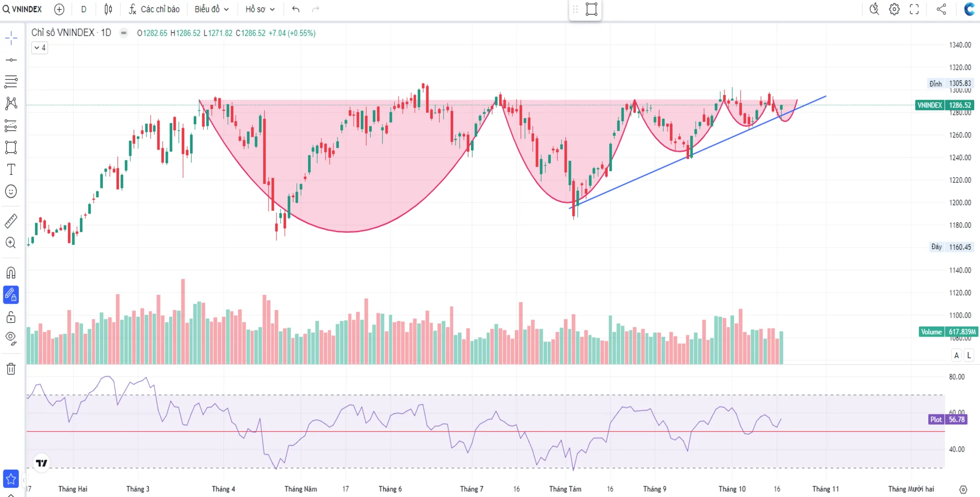Viewport: 980px width, 497px height.
Task: Toggle stay in drawing mode
Action: [11, 295]
